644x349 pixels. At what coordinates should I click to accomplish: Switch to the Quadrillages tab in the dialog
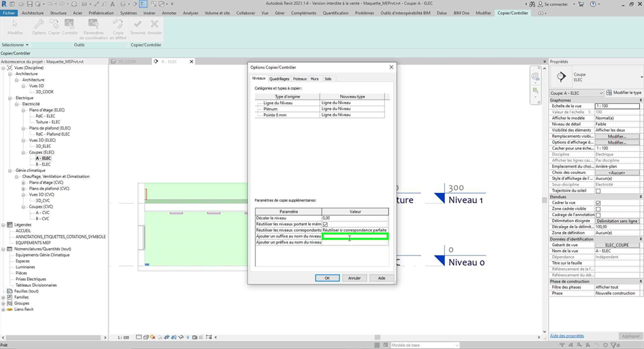pyautogui.click(x=279, y=79)
